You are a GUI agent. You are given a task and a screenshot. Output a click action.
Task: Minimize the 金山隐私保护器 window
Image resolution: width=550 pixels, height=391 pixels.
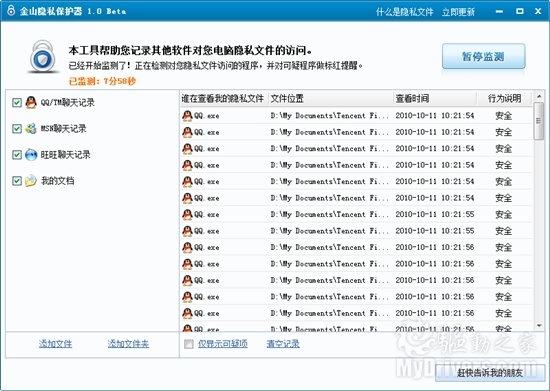click(x=499, y=11)
